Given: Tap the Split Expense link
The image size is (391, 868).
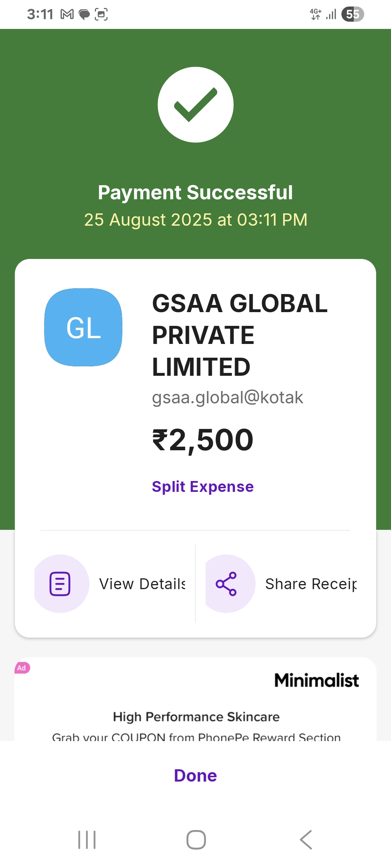Looking at the screenshot, I should 203,486.
